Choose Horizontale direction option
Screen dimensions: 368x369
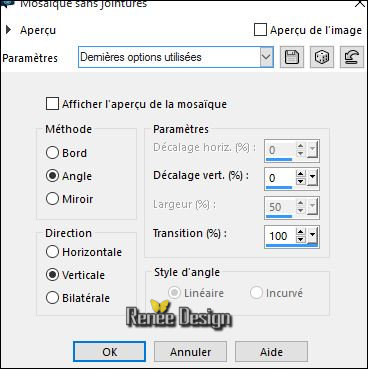[52, 252]
